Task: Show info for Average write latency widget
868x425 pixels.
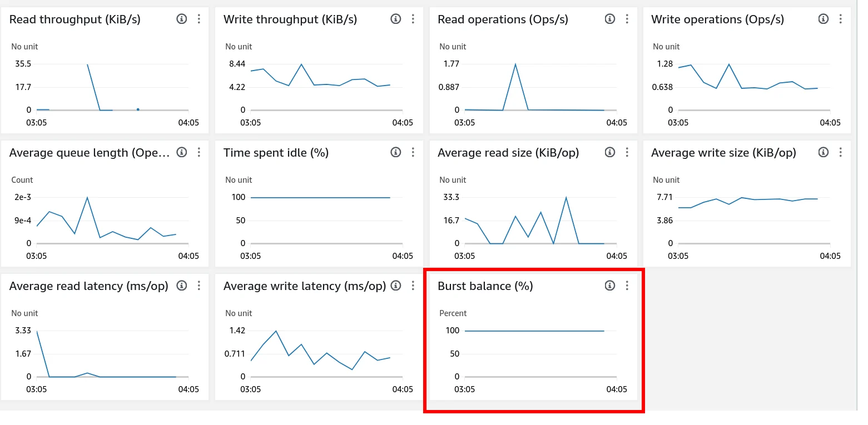Action: (396, 286)
